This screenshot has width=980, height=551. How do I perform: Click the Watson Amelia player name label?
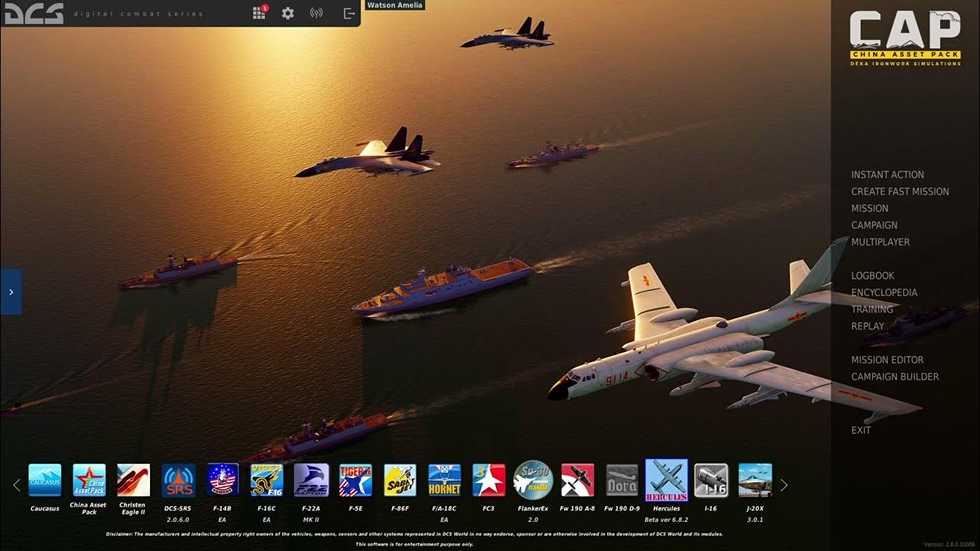[395, 5]
